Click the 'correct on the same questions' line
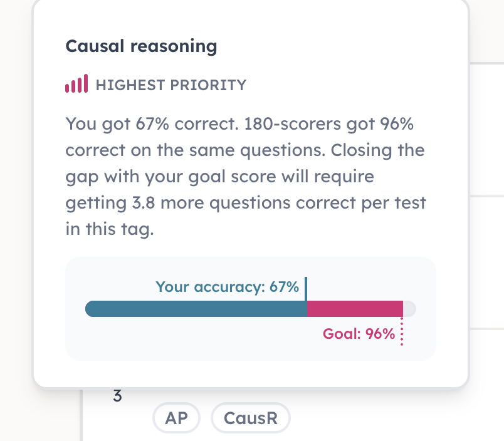Screen dimensions: 504x441 tap(195, 150)
